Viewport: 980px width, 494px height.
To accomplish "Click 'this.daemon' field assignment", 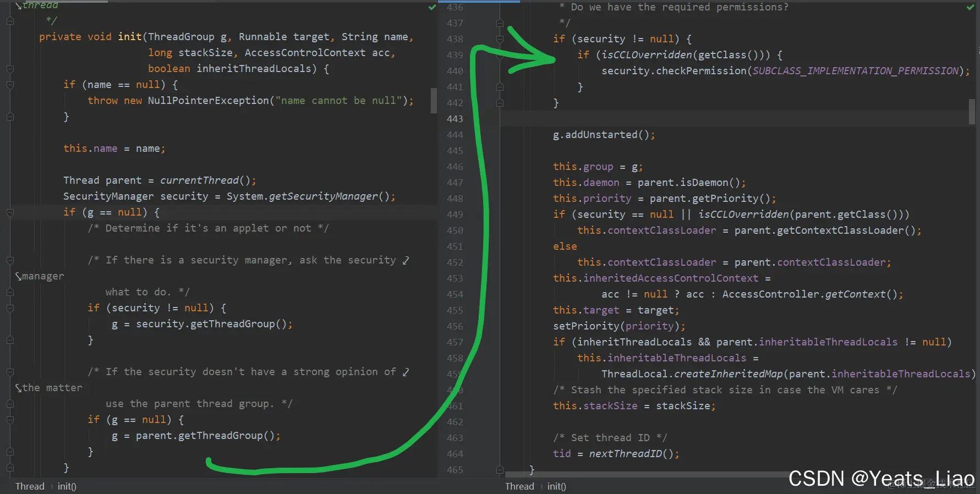I will tap(586, 183).
